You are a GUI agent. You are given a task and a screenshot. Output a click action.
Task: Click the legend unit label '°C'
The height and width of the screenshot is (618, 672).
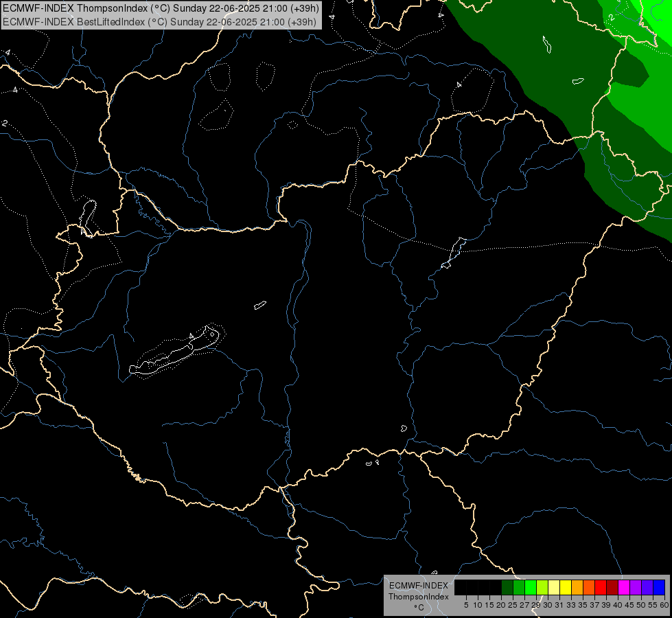point(419,608)
